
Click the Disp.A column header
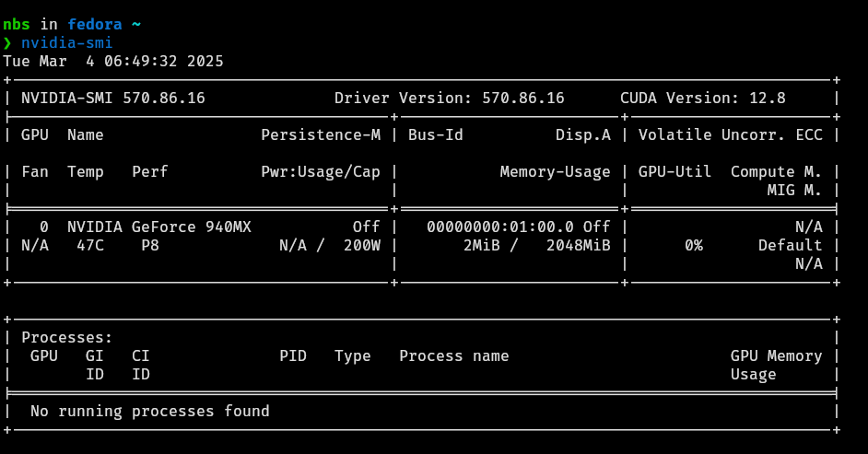click(583, 135)
